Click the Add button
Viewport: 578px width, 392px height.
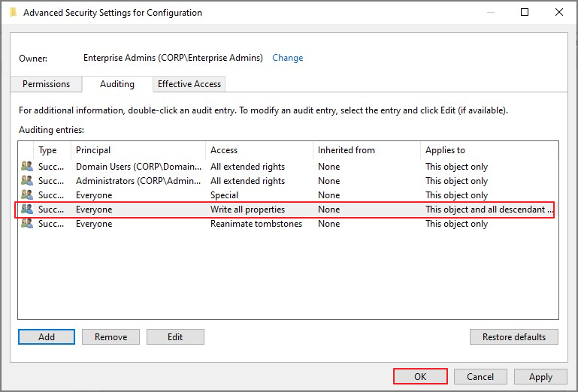(x=47, y=336)
